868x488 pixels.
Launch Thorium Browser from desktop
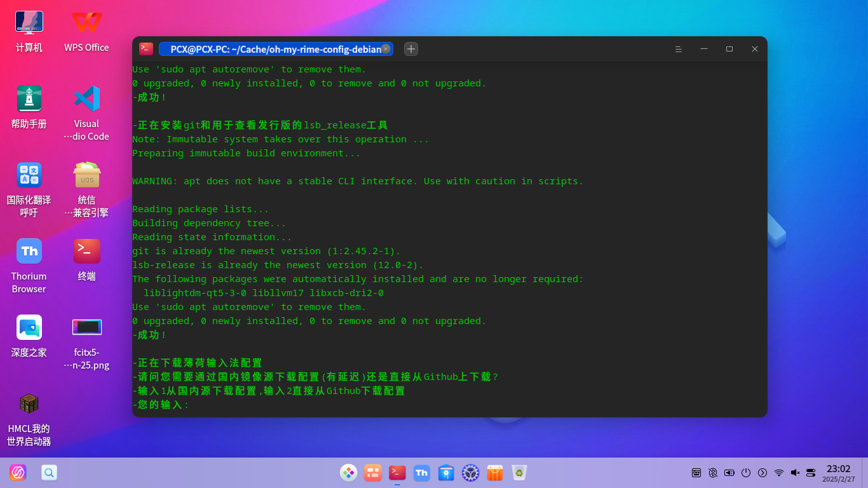click(29, 251)
